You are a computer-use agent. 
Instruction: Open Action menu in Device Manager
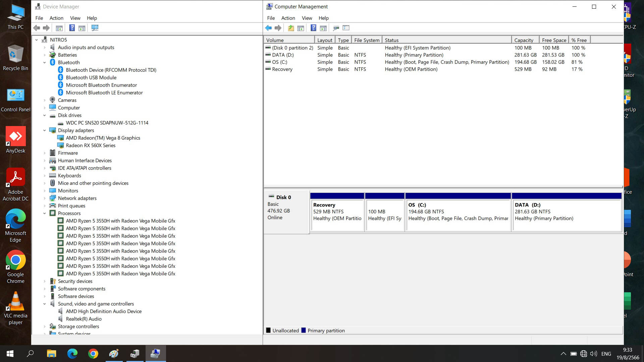point(56,18)
